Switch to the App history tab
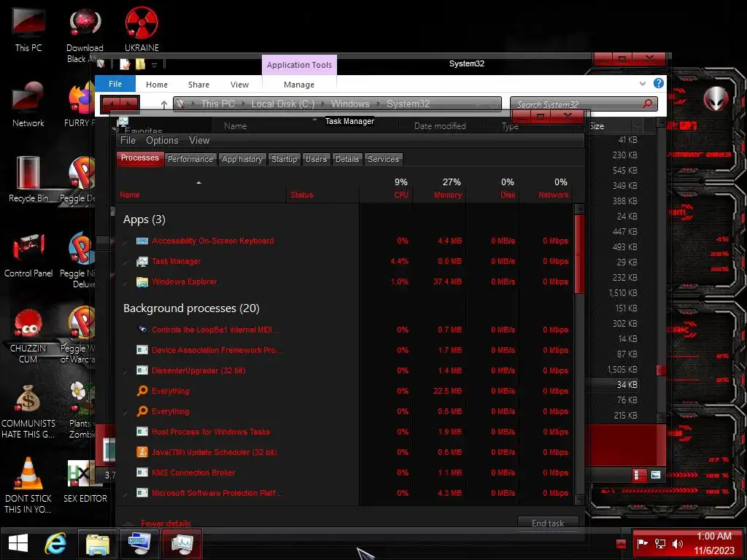Viewport: 747px width, 560px height. tap(242, 159)
